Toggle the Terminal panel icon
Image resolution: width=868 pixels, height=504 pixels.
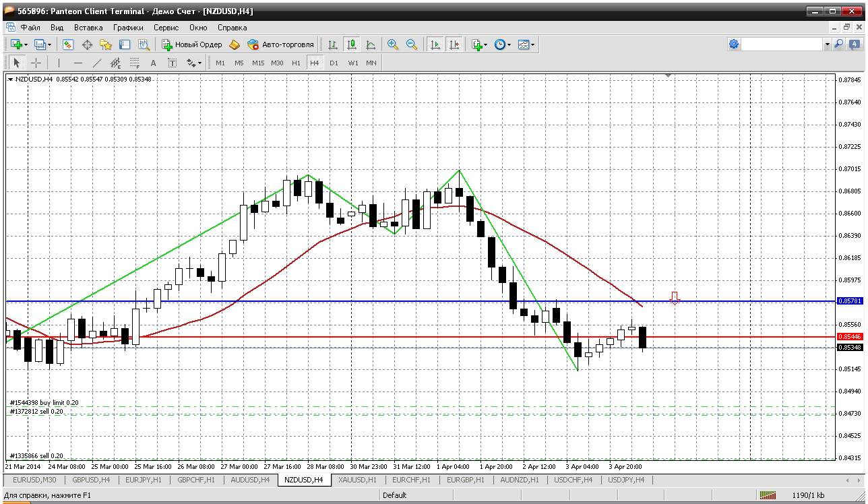125,44
